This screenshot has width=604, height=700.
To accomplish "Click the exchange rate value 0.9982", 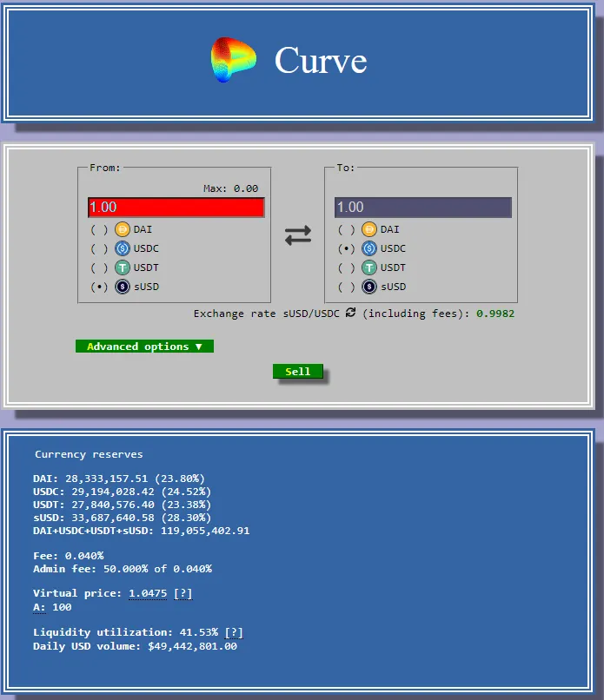I will pyautogui.click(x=495, y=314).
